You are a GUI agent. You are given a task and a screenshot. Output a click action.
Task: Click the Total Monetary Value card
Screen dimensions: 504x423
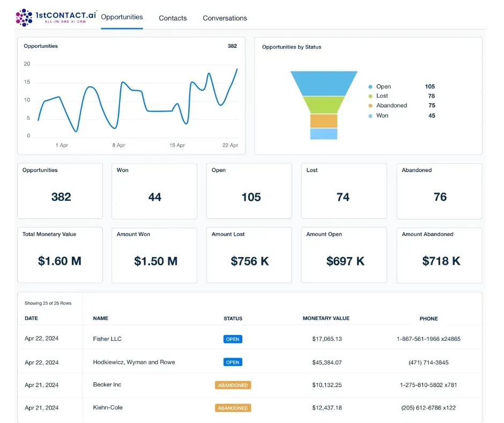click(60, 256)
